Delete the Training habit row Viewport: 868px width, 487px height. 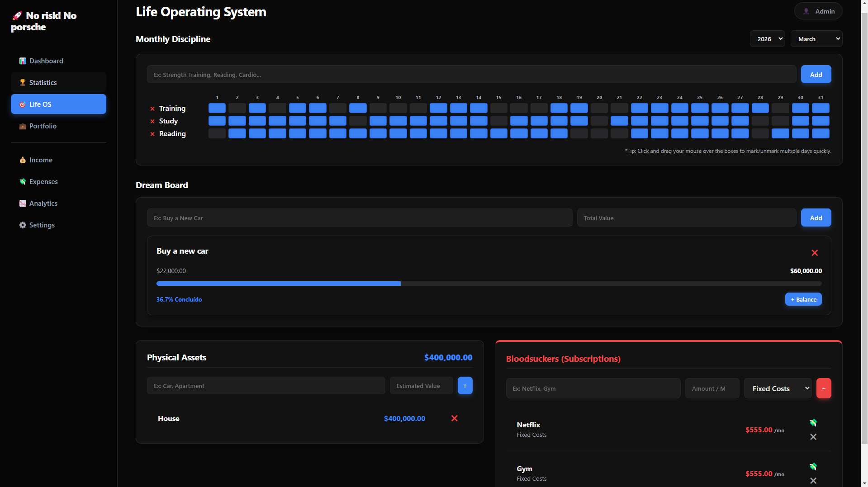coord(152,109)
